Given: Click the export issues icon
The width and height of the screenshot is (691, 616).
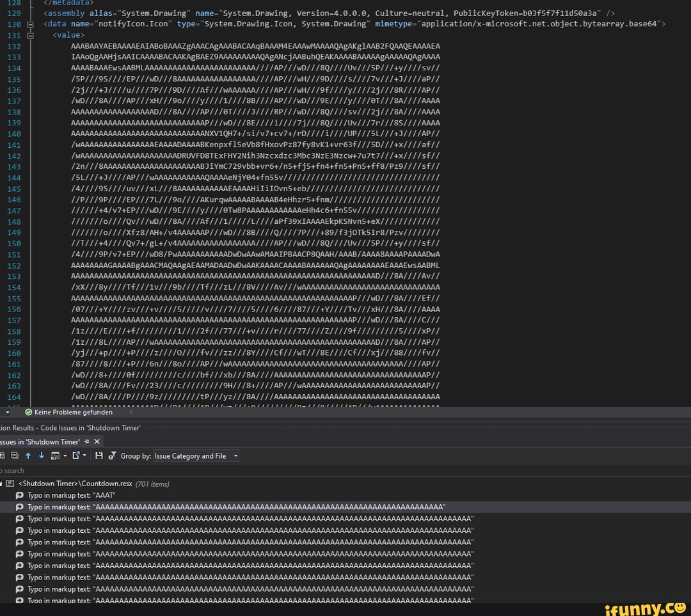Looking at the screenshot, I should pos(75,456).
